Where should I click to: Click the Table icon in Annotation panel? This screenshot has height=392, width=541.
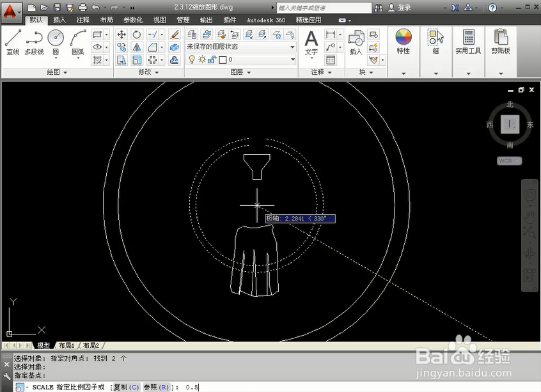(x=331, y=60)
